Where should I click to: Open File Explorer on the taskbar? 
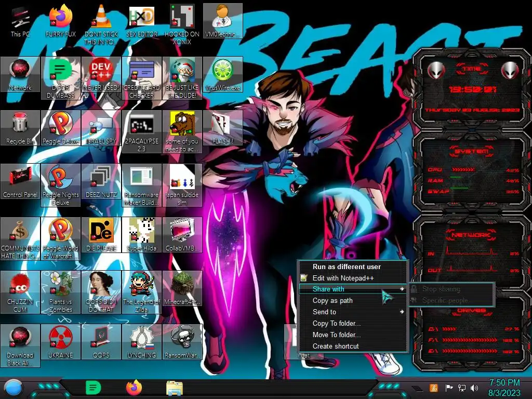click(x=175, y=389)
